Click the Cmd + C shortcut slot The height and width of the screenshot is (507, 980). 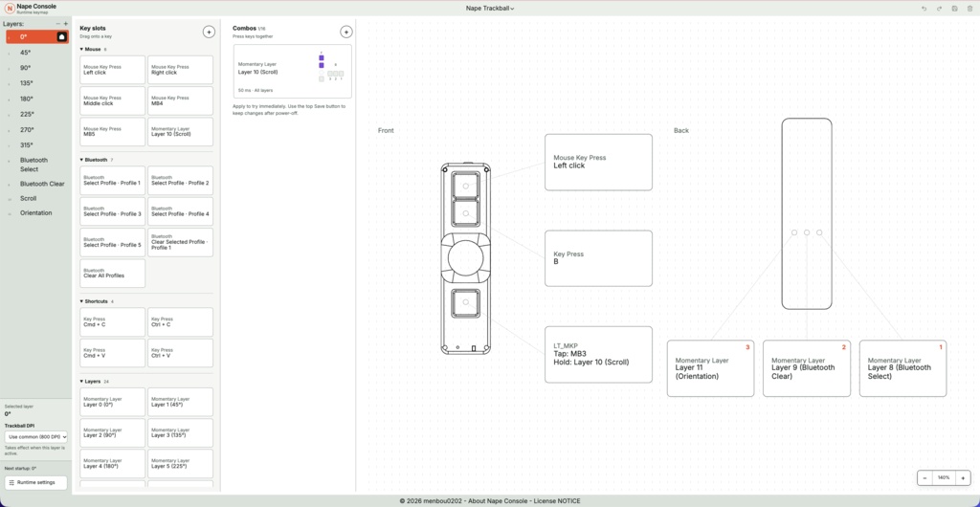pos(113,322)
